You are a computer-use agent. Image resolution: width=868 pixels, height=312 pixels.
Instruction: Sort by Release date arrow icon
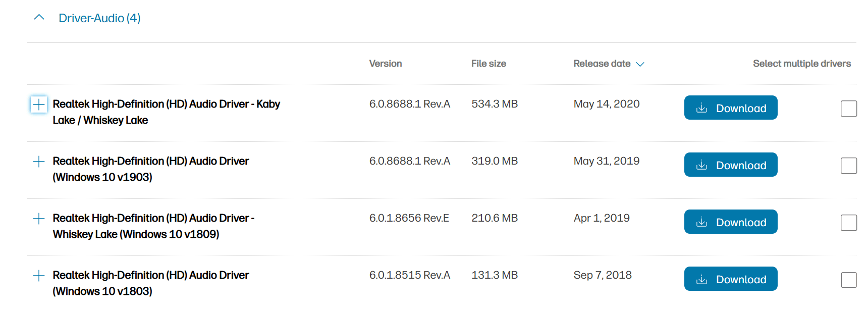pyautogui.click(x=640, y=64)
